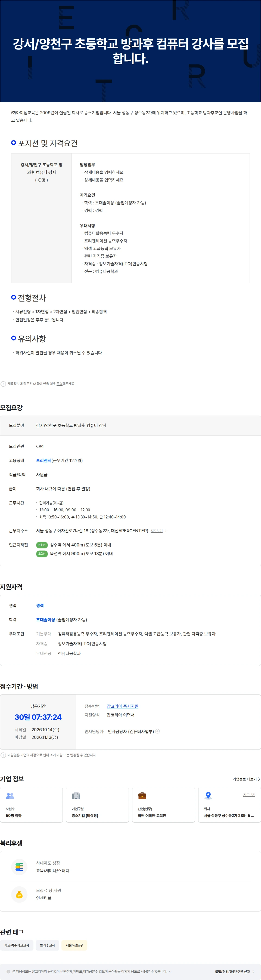Image resolution: width=261 pixels, height=980 pixels.
Task: Click the remaining time 30일 07:37:24
Action: (38, 717)
